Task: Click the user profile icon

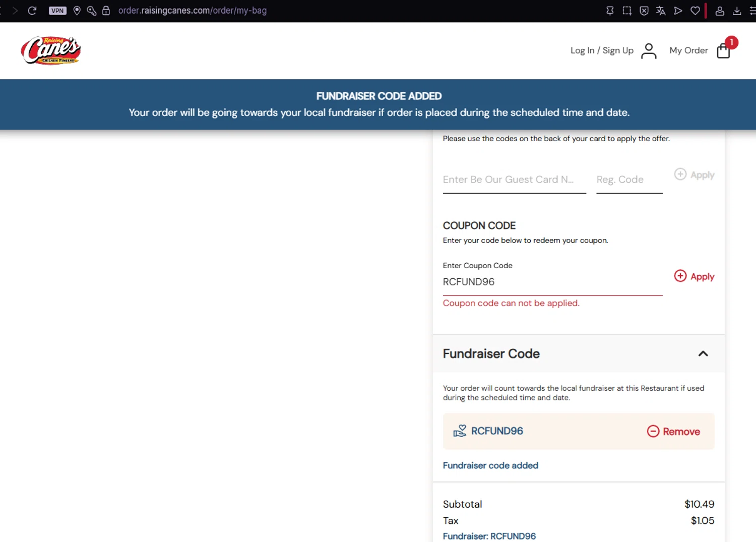Action: click(x=649, y=51)
